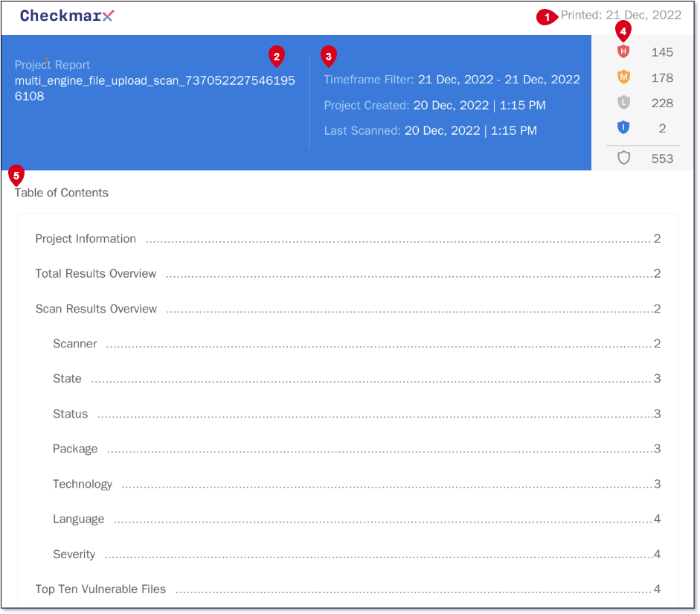
Task: Select the Last Scanned date line
Action: 431,131
